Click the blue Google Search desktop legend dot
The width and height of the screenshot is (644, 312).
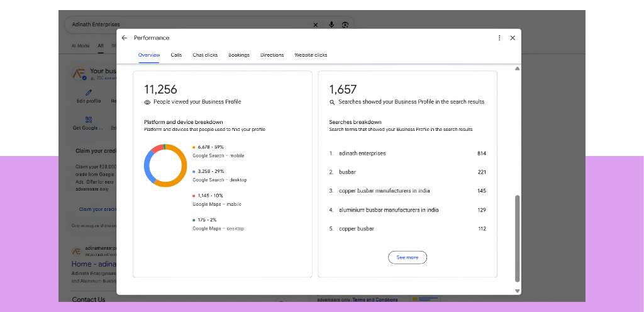194,171
